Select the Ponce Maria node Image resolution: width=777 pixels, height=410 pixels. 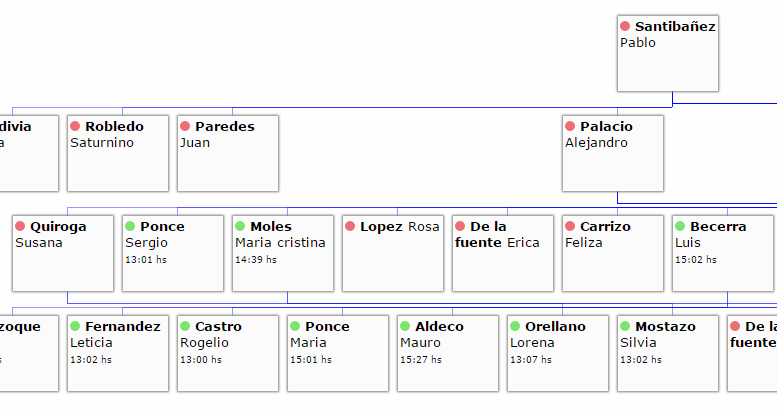(x=338, y=353)
